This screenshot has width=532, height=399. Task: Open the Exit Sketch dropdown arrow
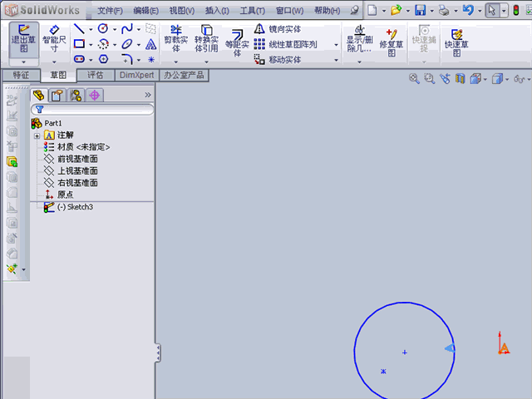[x=23, y=62]
